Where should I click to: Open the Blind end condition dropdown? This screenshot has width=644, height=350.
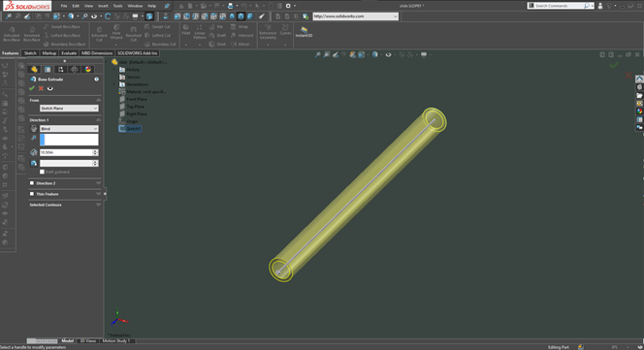(x=69, y=129)
